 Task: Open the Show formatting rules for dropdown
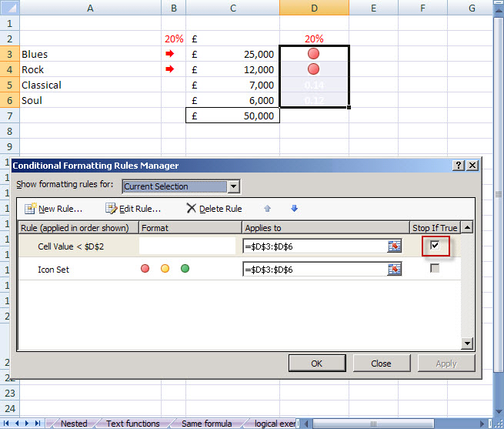pos(234,186)
